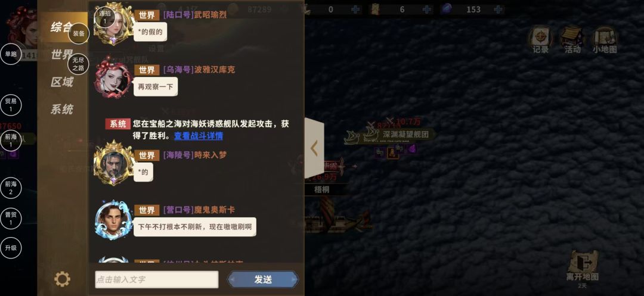Tap the plus icon next to 153
The width and height of the screenshot is (644, 296).
(498, 10)
